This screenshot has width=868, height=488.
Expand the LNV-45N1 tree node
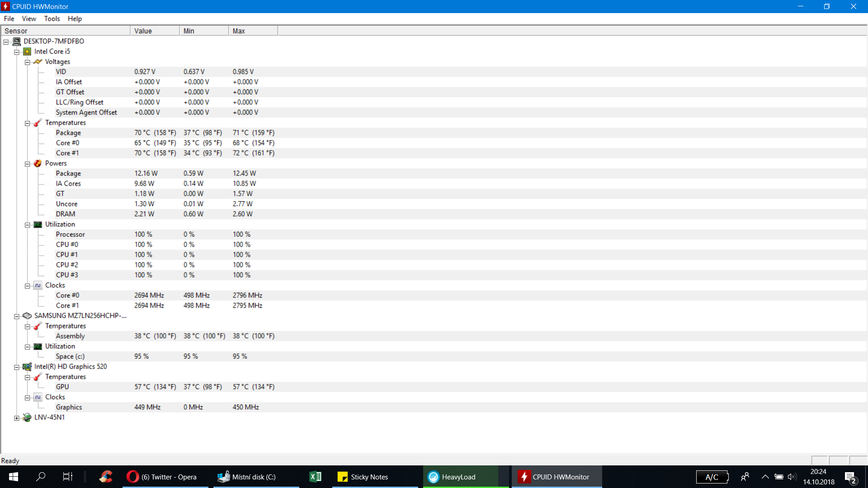17,418
